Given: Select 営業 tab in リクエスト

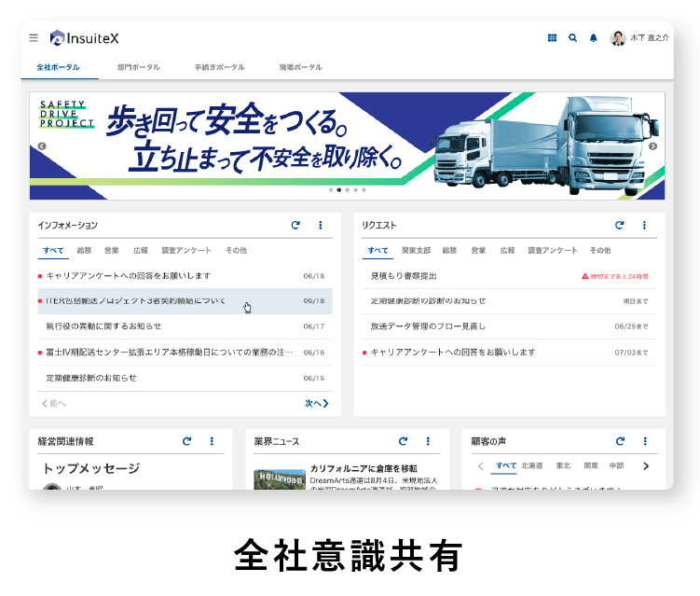Looking at the screenshot, I should pos(478,251).
